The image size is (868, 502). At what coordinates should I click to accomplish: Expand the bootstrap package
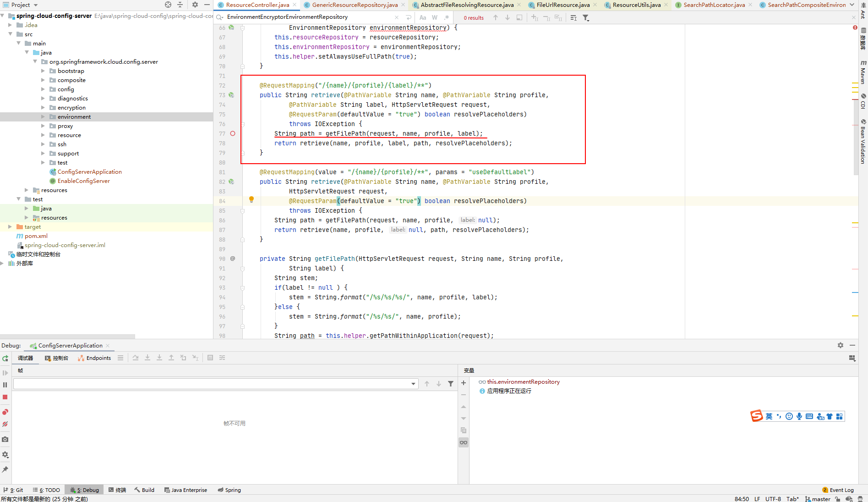(43, 71)
